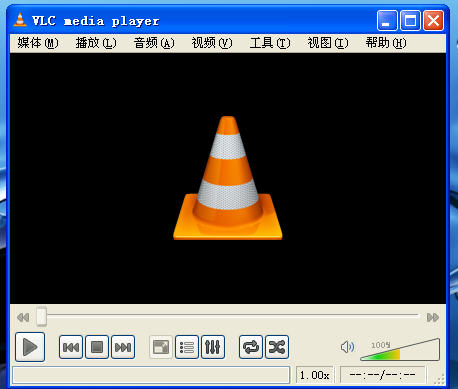
Task: Close the VLC media player window
Action: [x=433, y=21]
